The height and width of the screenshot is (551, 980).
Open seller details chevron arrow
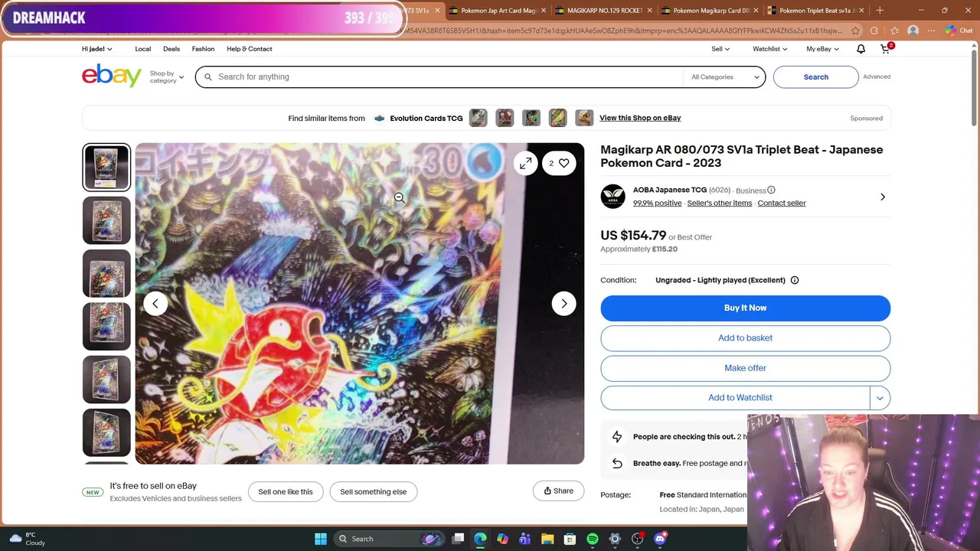[882, 197]
